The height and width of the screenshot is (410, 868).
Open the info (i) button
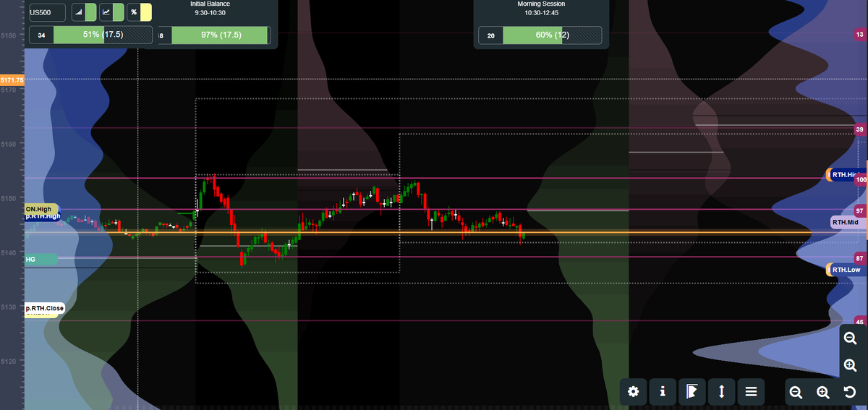pos(663,392)
